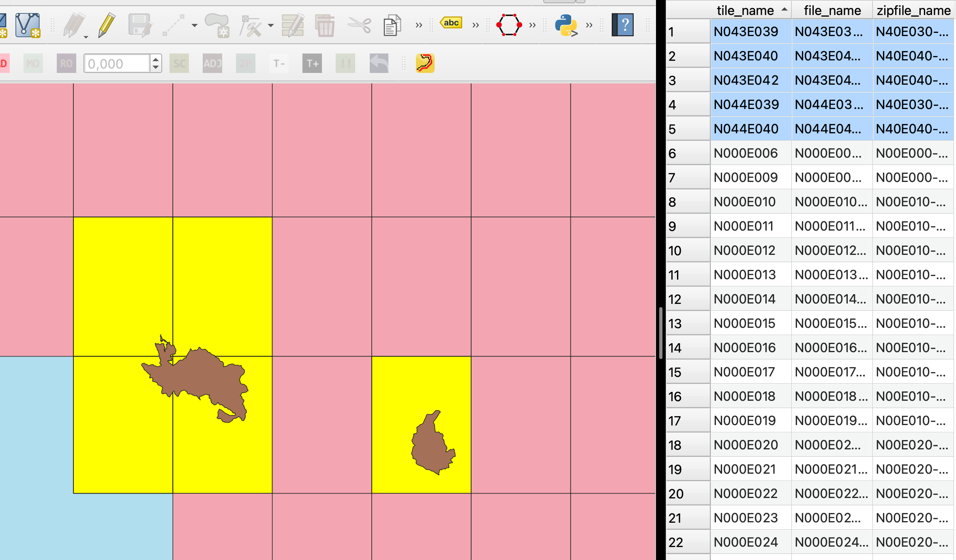Click the New Shapefile Layer icon
The image size is (956, 560).
(28, 25)
